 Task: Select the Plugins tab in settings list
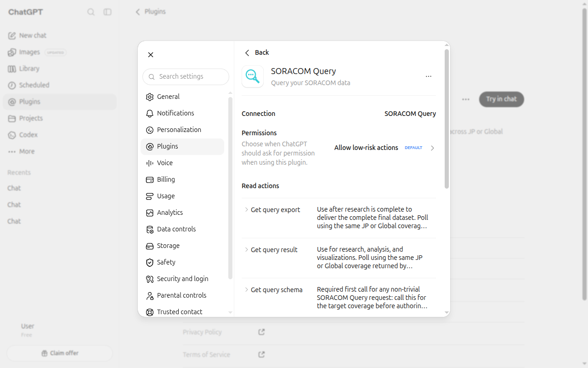coord(182,146)
